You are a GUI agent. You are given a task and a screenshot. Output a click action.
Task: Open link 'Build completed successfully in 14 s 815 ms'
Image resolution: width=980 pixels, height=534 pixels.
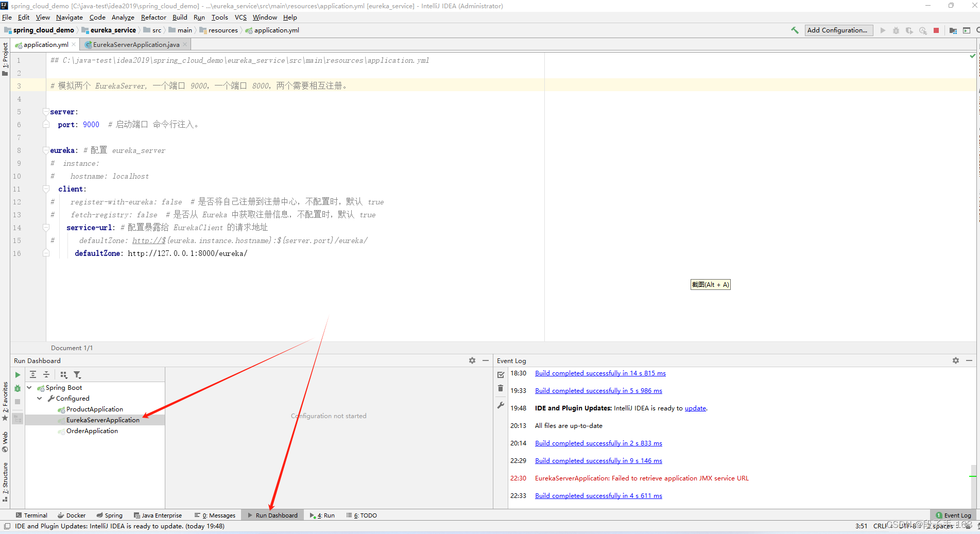coord(600,373)
